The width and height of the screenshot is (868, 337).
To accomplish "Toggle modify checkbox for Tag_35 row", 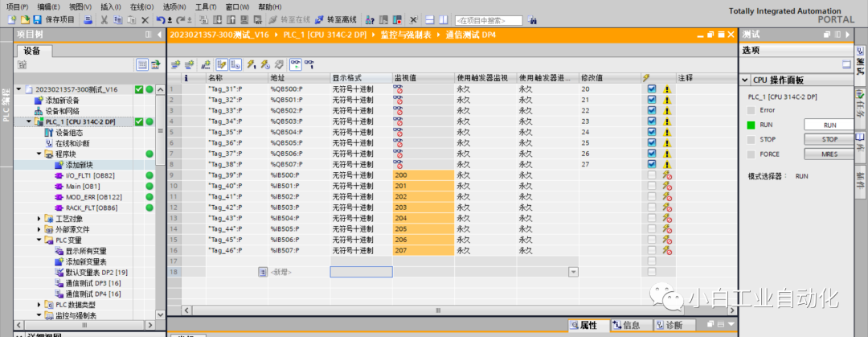I will [x=652, y=132].
